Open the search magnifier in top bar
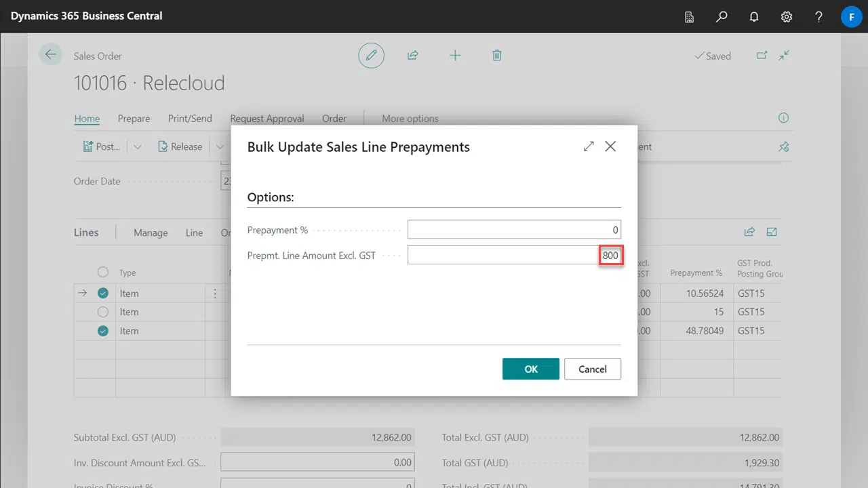Viewport: 868px width, 488px height. pos(722,16)
